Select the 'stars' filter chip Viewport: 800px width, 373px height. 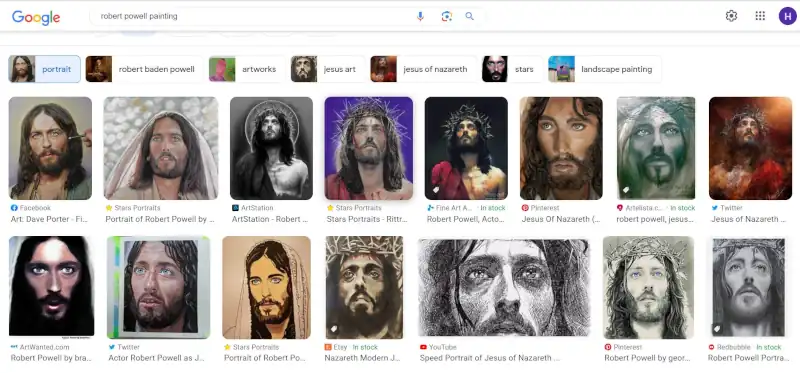[x=512, y=69]
